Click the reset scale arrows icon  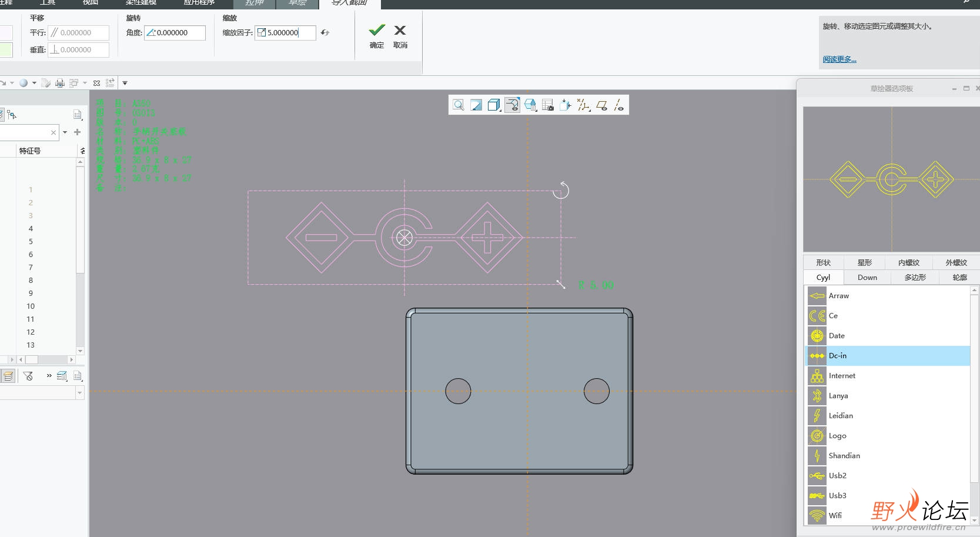325,33
